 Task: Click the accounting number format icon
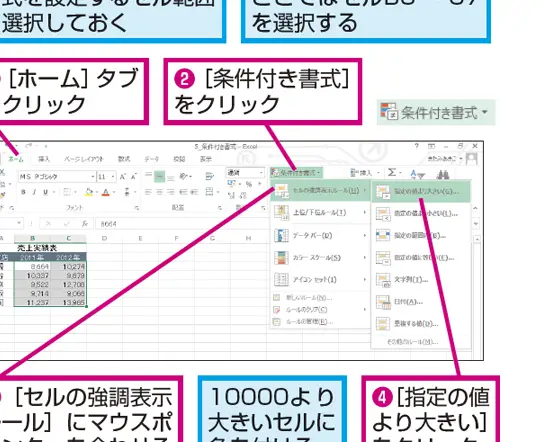tap(232, 184)
